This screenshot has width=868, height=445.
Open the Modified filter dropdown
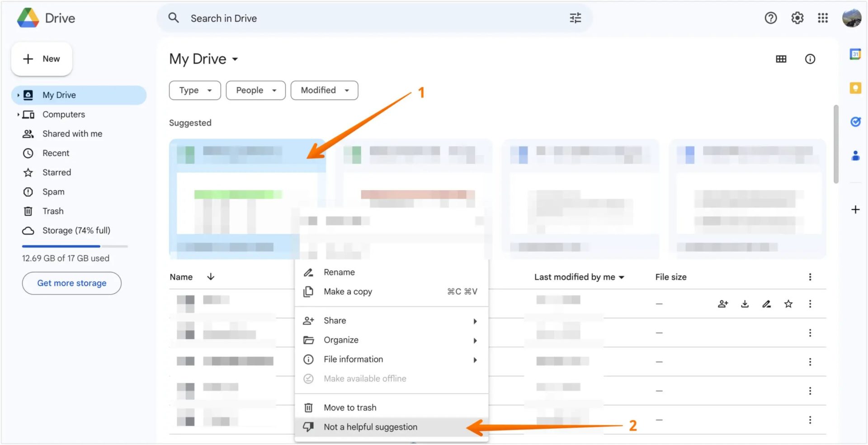[324, 90]
